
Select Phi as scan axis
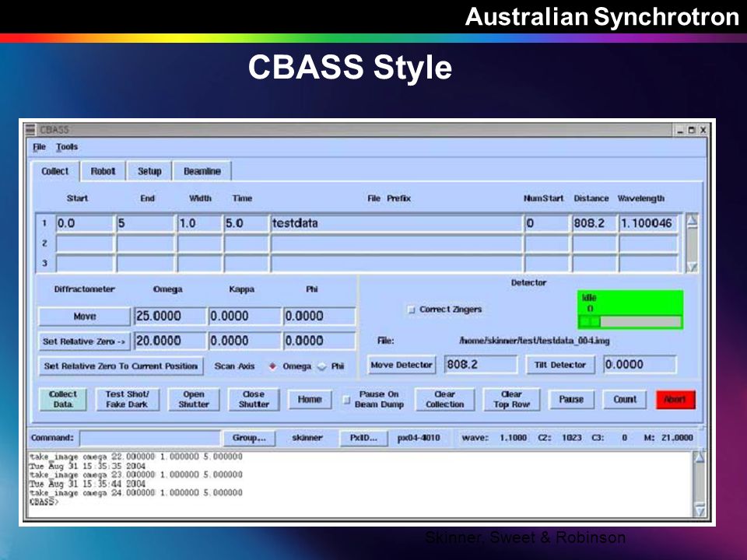coord(322,366)
